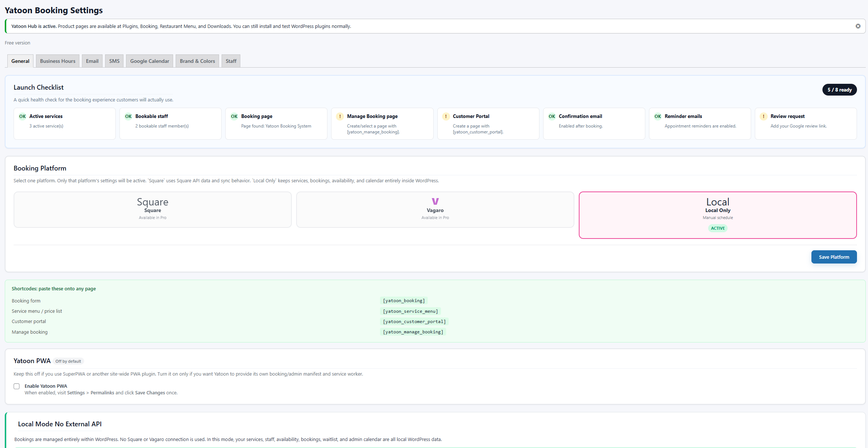Click the Customer Portal checklist title

471,116
